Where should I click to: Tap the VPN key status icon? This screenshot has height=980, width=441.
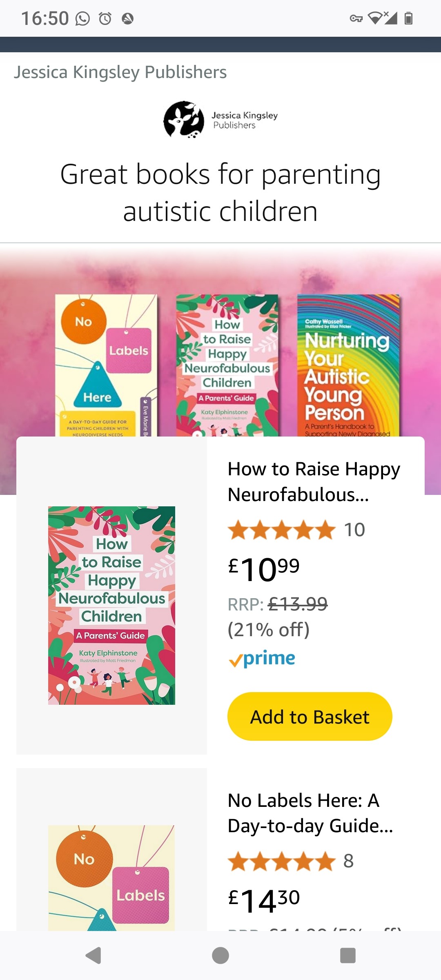356,18
